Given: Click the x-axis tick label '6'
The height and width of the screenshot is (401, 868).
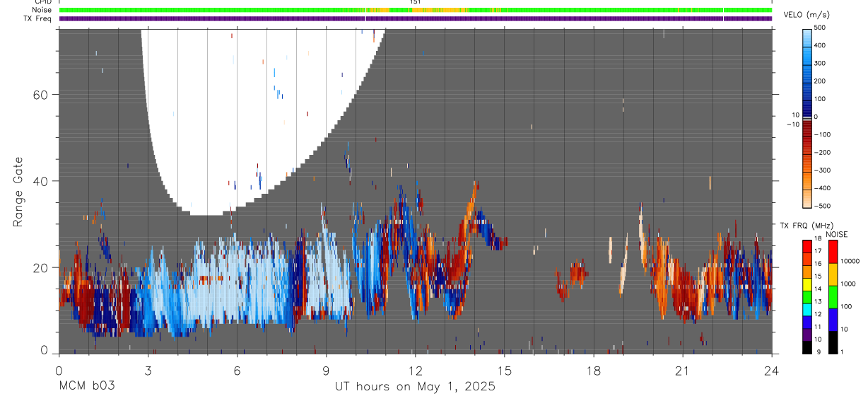Looking at the screenshot, I should click(x=237, y=371).
